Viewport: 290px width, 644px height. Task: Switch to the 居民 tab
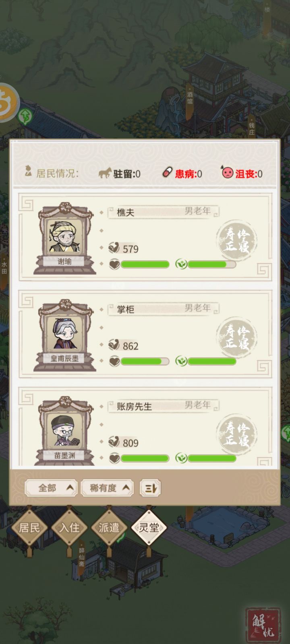29,528
